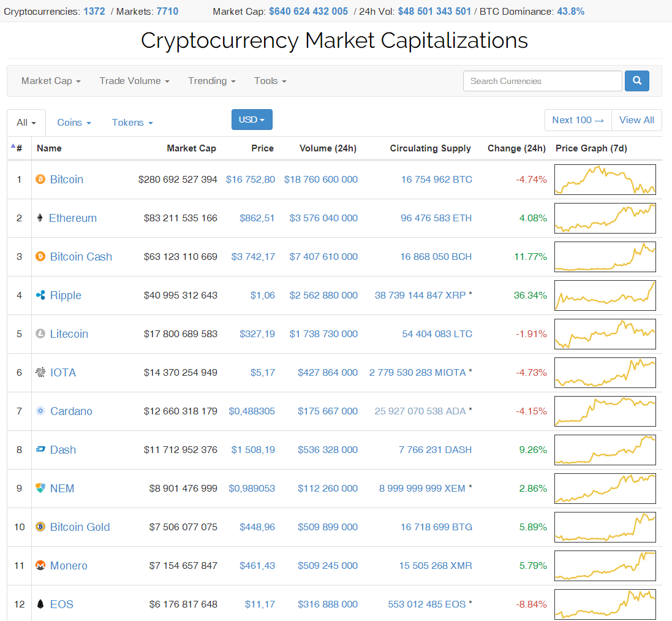Click the Dash logo icon

40,449
